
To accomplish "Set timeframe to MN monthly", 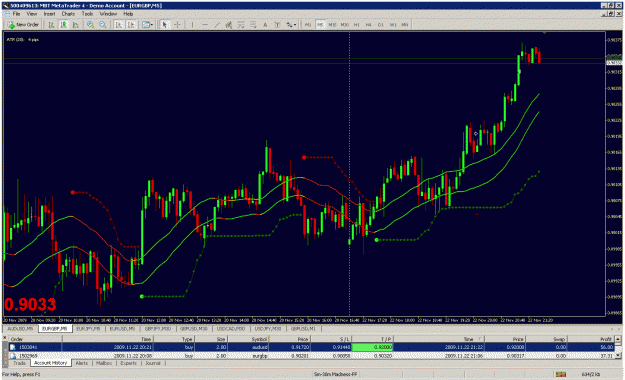I will tap(405, 25).
